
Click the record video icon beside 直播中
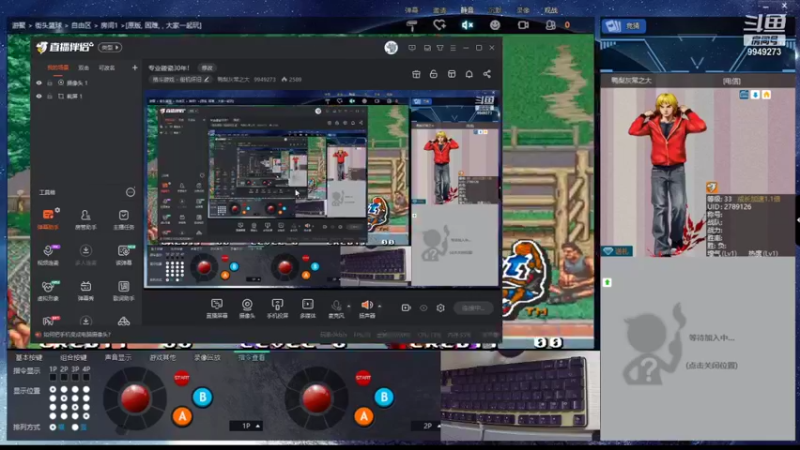pyautogui.click(x=406, y=308)
